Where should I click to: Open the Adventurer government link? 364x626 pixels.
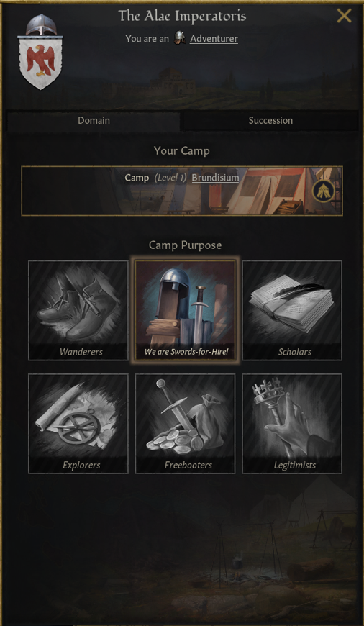click(x=214, y=39)
